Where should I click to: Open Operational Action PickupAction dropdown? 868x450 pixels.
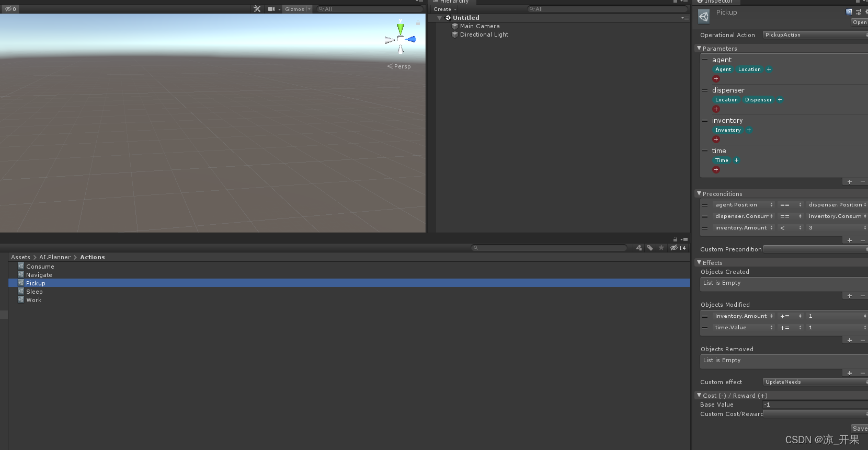coord(815,35)
